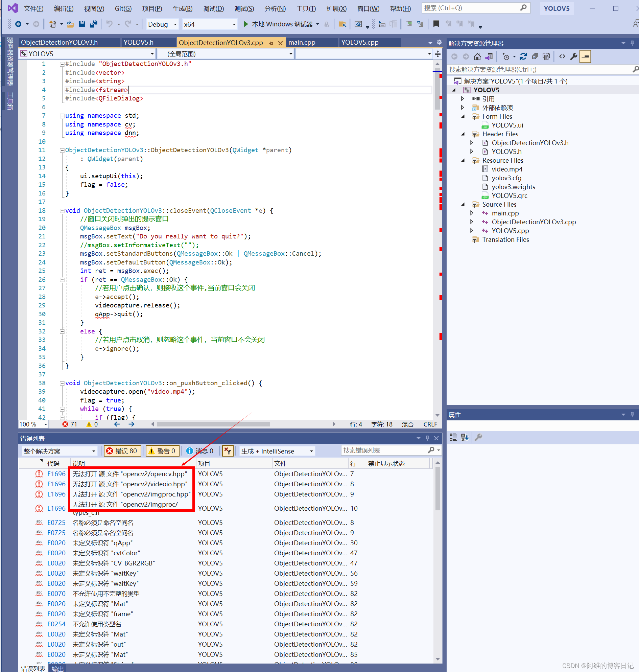Expand the external dependencies node
Image resolution: width=639 pixels, height=672 pixels.
[463, 107]
